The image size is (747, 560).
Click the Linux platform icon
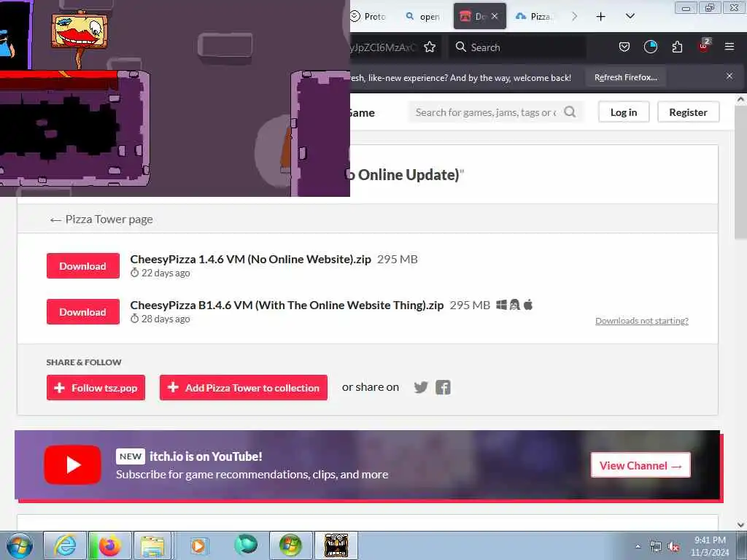tap(514, 305)
